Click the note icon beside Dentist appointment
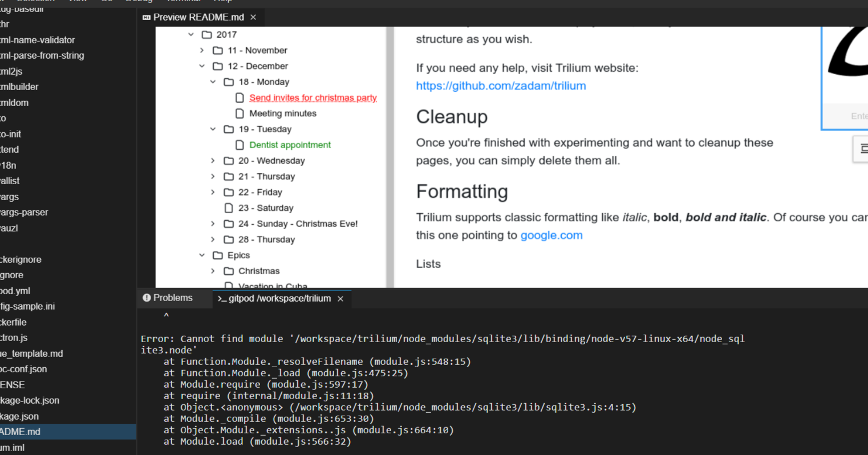 pyautogui.click(x=240, y=145)
